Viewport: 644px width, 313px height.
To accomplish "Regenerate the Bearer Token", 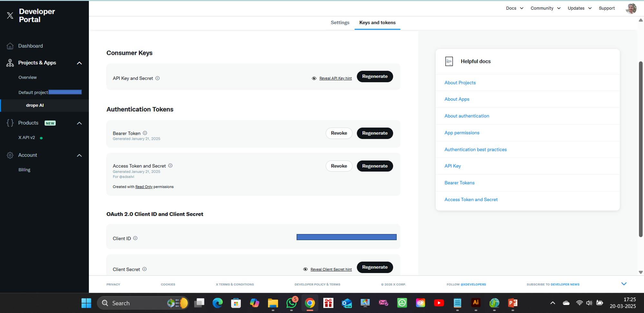I will pyautogui.click(x=375, y=133).
